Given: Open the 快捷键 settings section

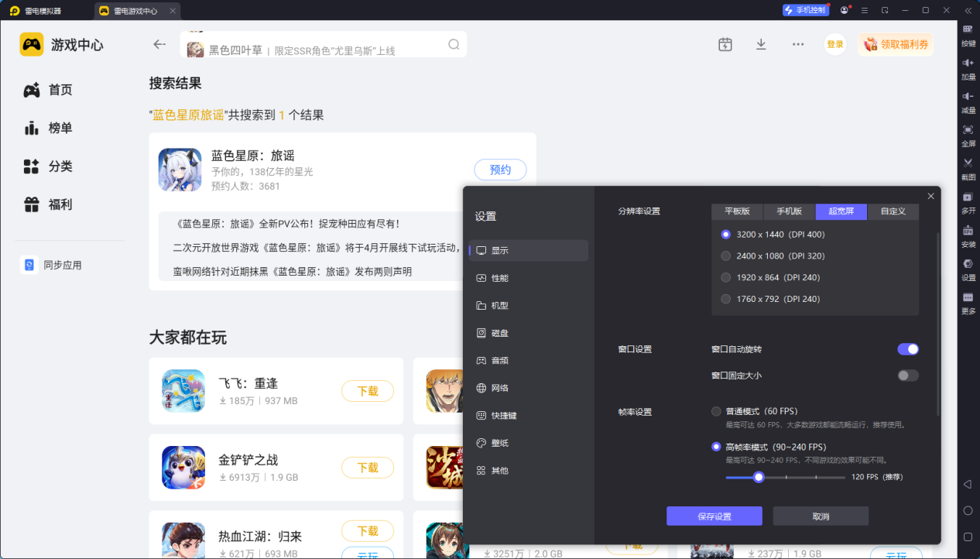Looking at the screenshot, I should click(502, 415).
